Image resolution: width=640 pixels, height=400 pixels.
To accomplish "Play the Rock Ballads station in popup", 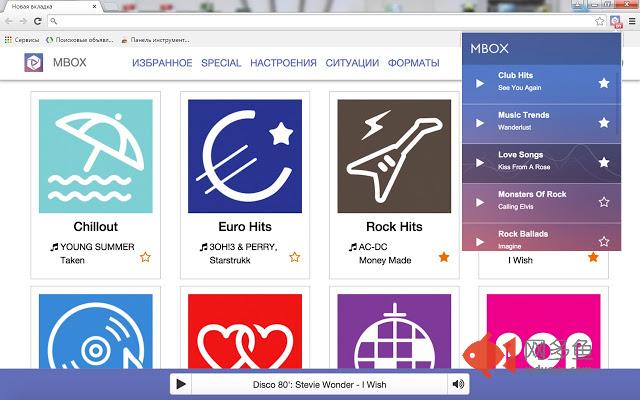I will 480,242.
